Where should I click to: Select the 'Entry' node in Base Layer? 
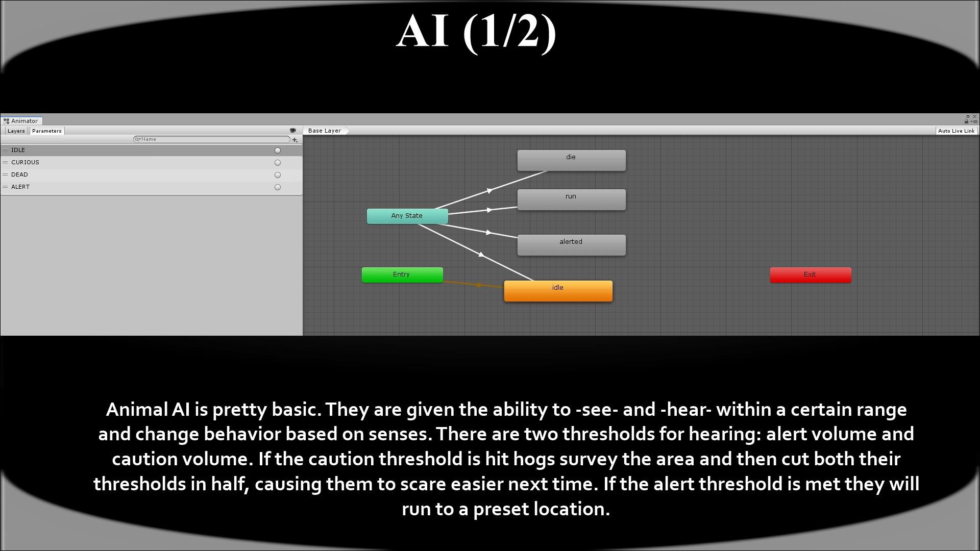coord(402,274)
